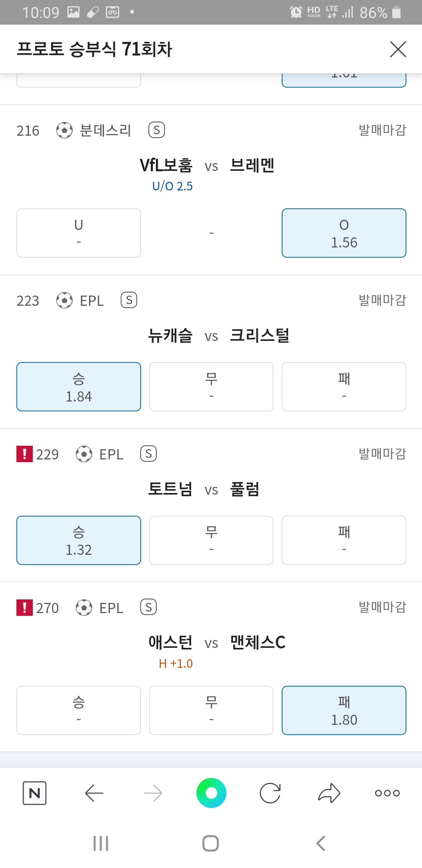Go back with the browser back arrow
This screenshot has height=868, width=422.
[94, 793]
